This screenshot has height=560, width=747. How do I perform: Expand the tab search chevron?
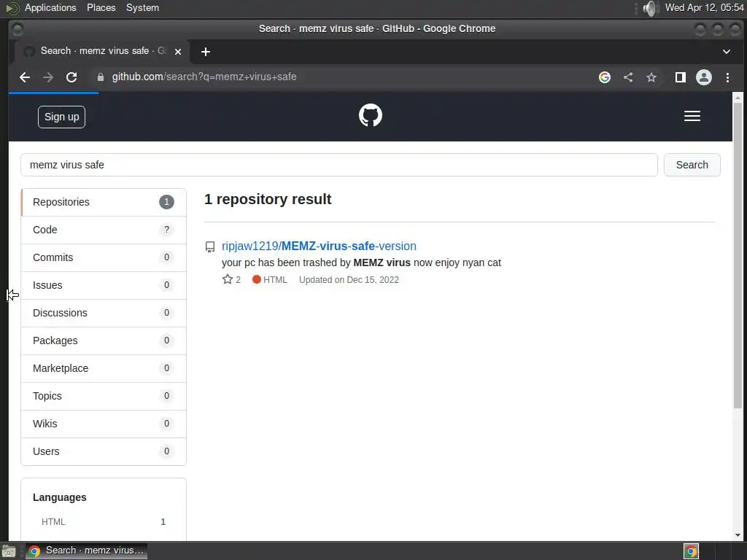click(726, 52)
